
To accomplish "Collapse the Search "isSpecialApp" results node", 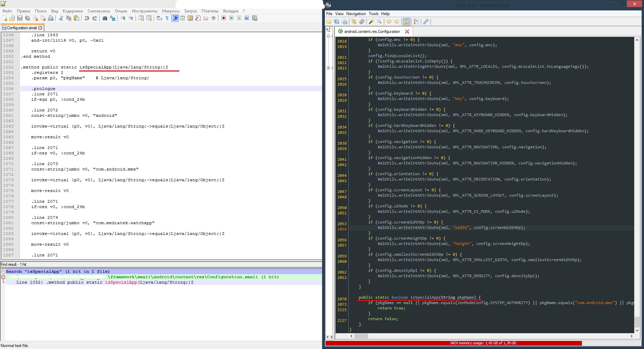I will pyautogui.click(x=3, y=271).
